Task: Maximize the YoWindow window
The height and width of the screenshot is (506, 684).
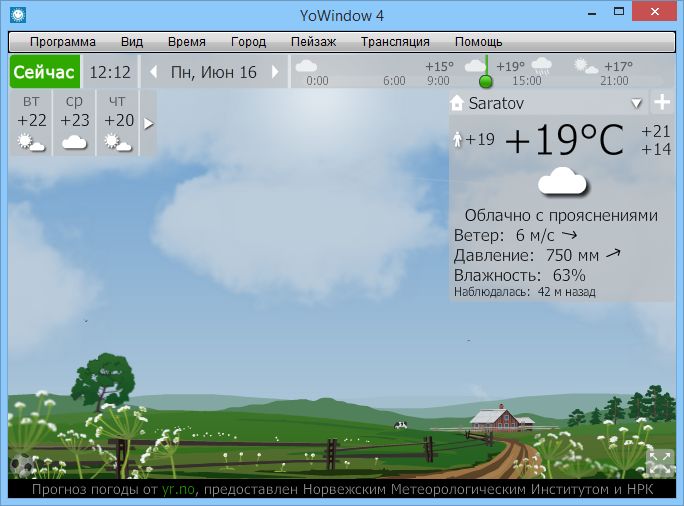Action: pos(619,12)
